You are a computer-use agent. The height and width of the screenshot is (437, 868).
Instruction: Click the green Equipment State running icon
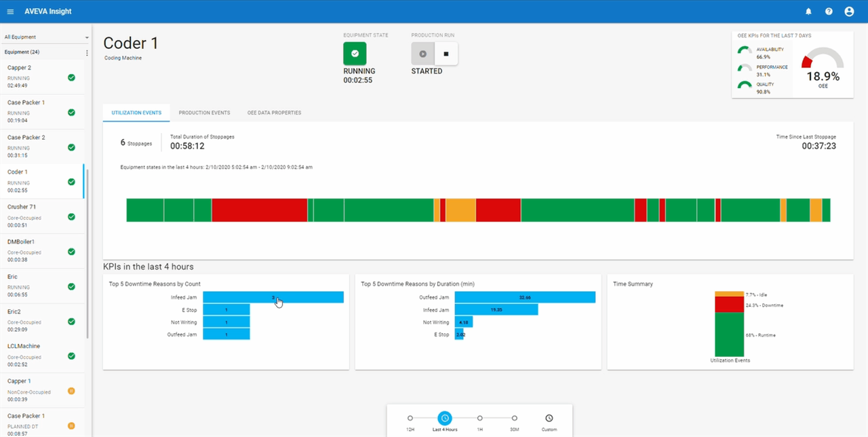pyautogui.click(x=355, y=54)
